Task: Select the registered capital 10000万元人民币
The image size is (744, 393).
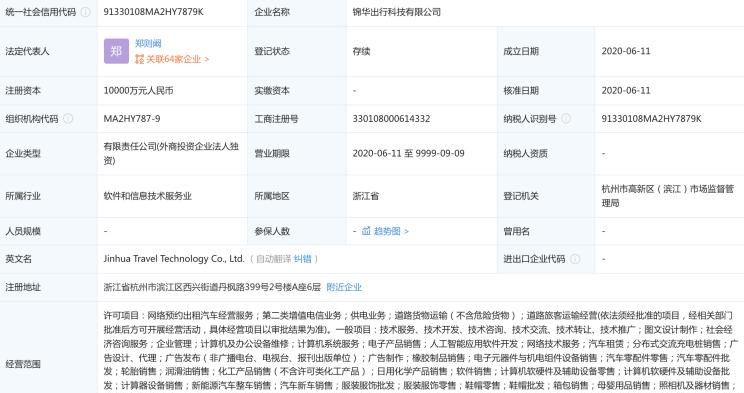Action: coord(138,91)
